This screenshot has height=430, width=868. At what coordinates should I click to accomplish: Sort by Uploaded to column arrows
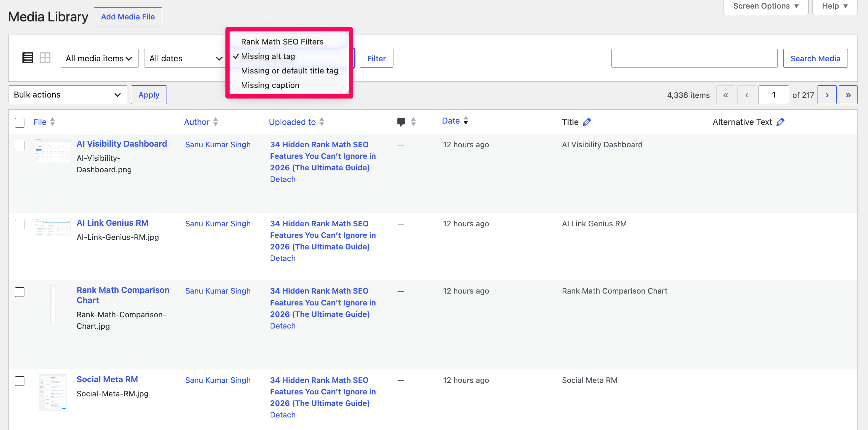[x=322, y=122]
